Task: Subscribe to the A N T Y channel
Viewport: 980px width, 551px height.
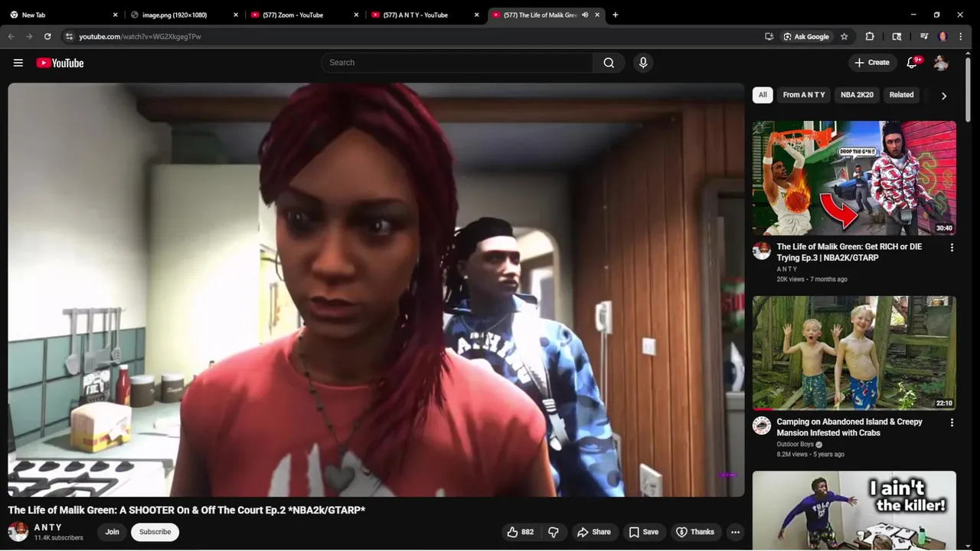Action: click(155, 532)
